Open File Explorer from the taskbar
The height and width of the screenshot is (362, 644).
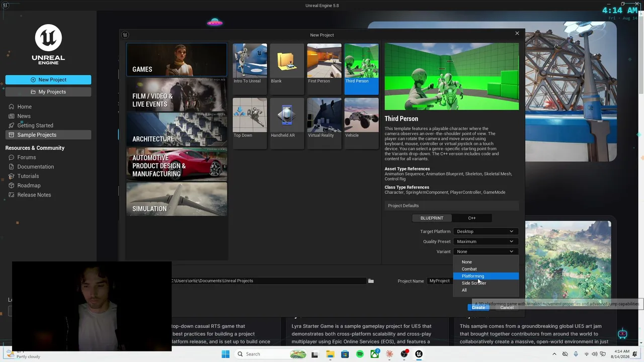point(330,354)
